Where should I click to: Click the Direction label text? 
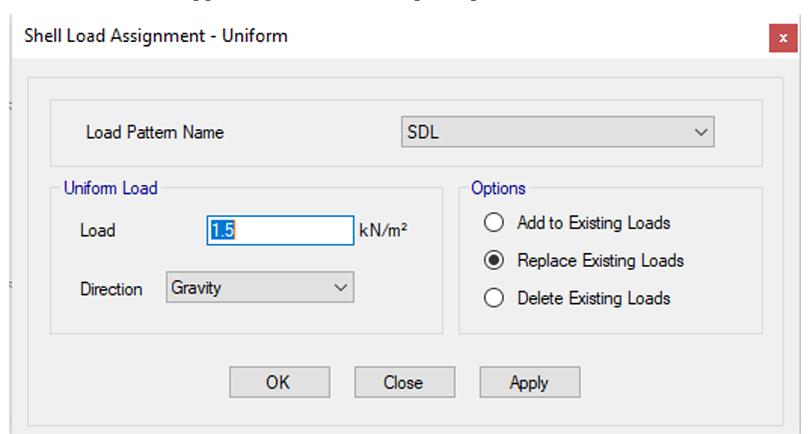tap(111, 289)
